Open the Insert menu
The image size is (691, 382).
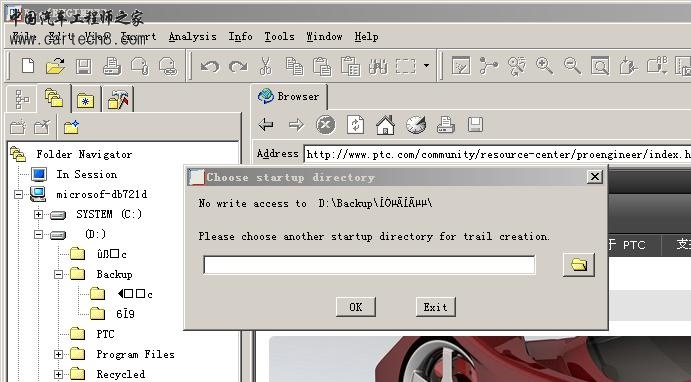click(x=138, y=37)
